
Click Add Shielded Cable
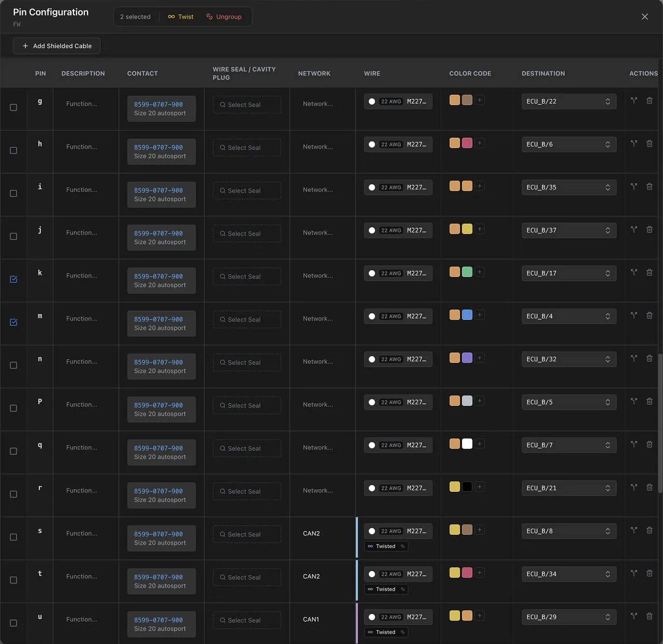[56, 46]
